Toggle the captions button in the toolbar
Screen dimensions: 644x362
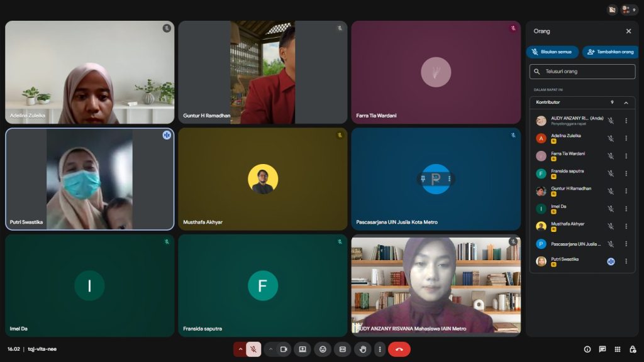(343, 349)
